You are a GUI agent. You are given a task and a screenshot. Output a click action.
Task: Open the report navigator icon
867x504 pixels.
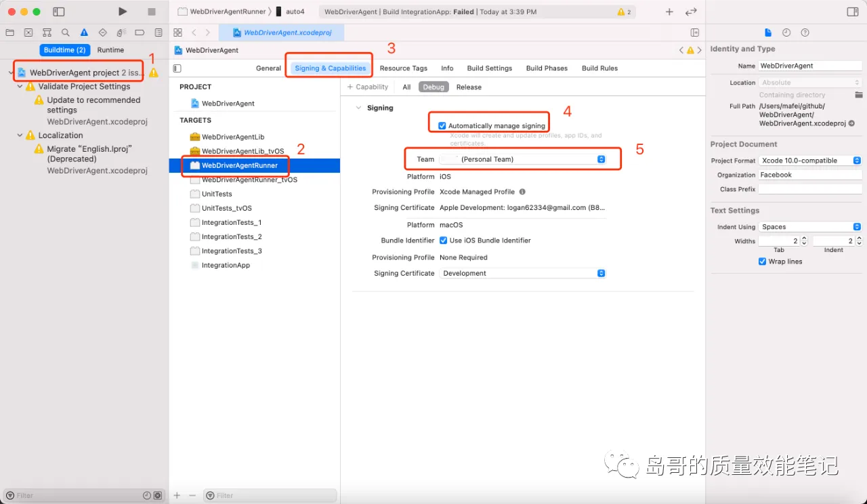click(158, 33)
